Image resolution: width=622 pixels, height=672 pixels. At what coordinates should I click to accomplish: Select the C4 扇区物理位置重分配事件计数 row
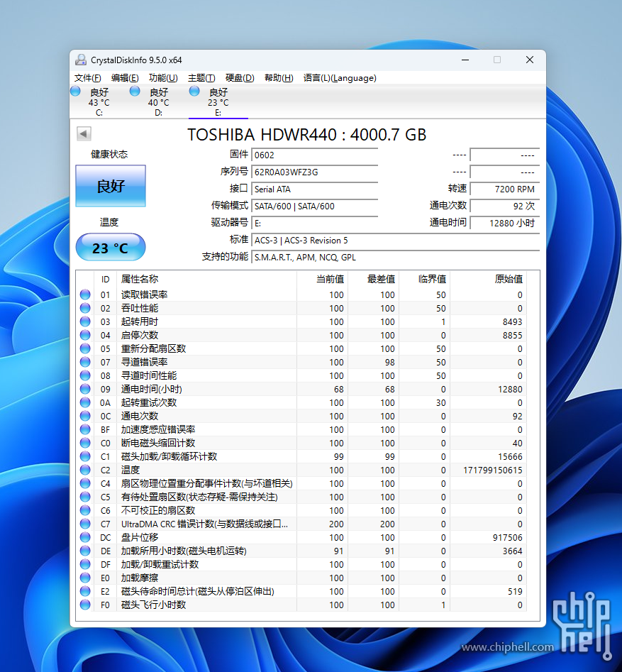[301, 483]
